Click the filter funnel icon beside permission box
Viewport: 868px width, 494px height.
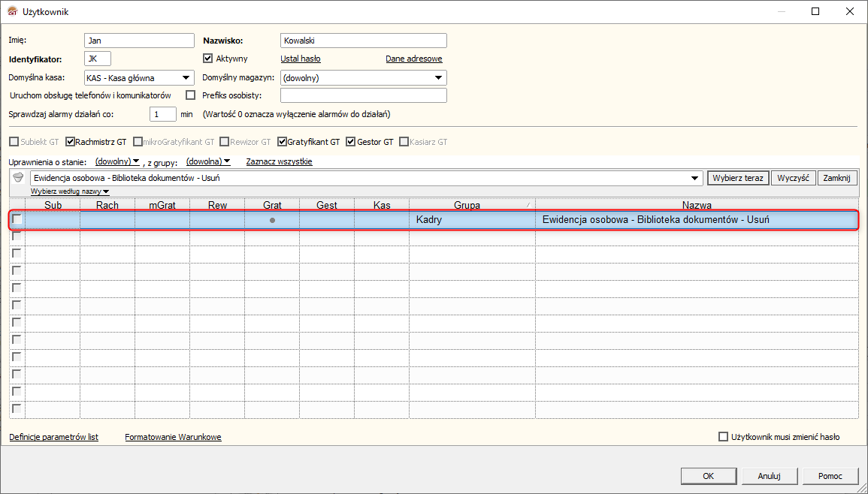[18, 178]
